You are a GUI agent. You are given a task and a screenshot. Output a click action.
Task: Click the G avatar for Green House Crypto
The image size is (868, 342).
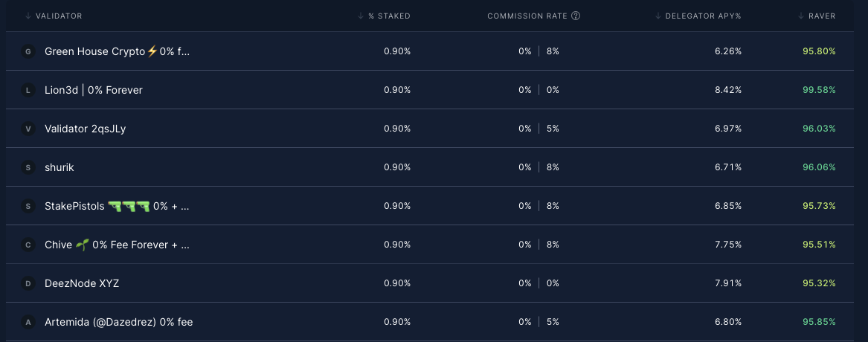pos(28,51)
